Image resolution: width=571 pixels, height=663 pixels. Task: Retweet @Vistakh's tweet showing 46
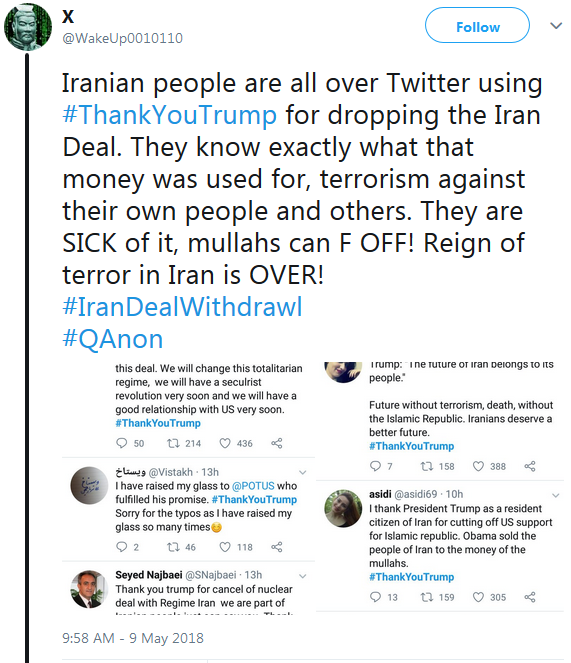[x=173, y=547]
